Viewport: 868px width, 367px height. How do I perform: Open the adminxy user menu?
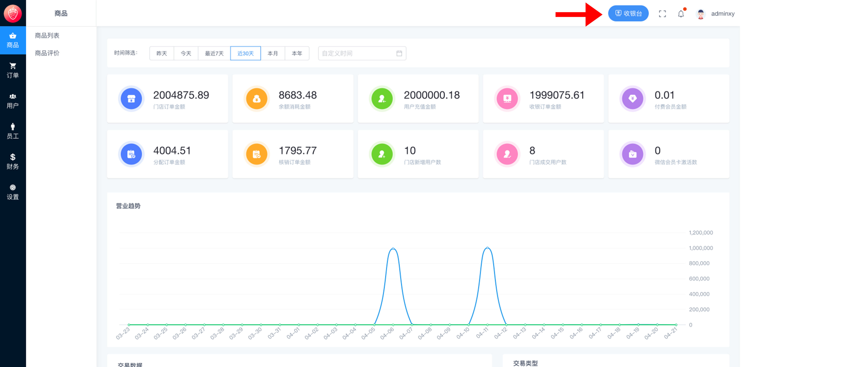point(722,14)
